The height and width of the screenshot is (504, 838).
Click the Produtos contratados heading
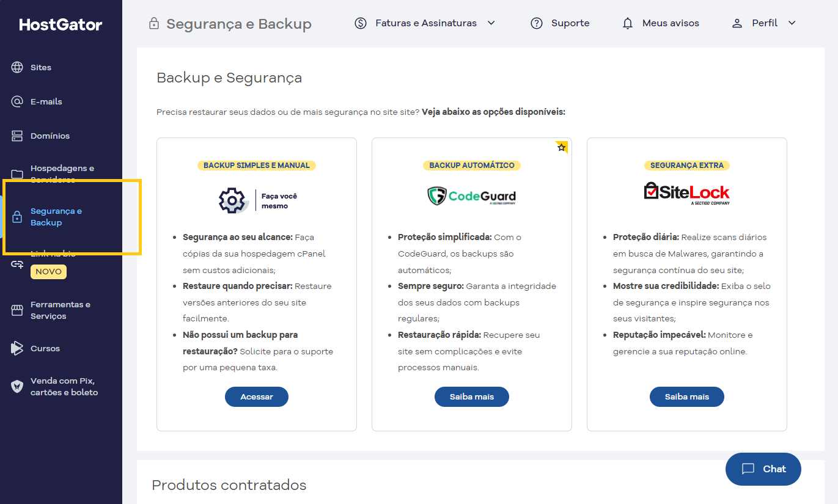[x=229, y=485]
